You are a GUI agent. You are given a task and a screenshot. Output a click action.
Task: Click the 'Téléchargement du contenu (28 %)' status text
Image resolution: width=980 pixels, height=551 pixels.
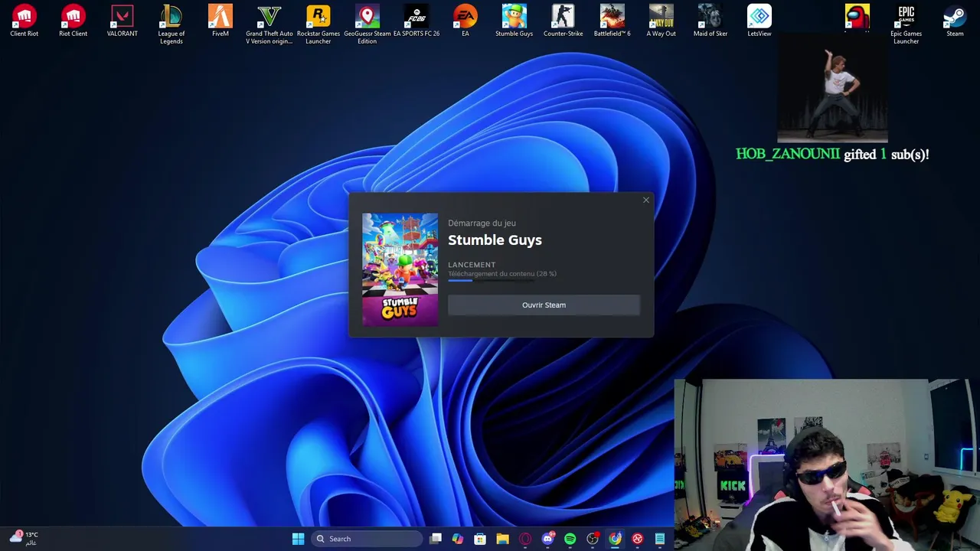click(x=502, y=273)
